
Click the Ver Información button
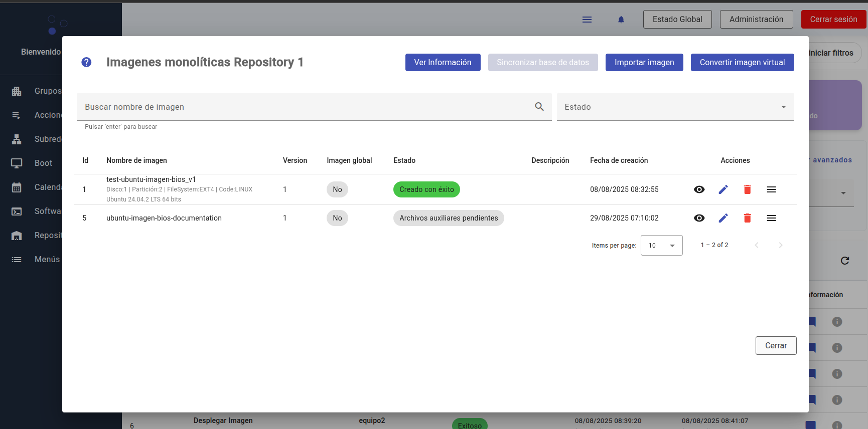443,63
